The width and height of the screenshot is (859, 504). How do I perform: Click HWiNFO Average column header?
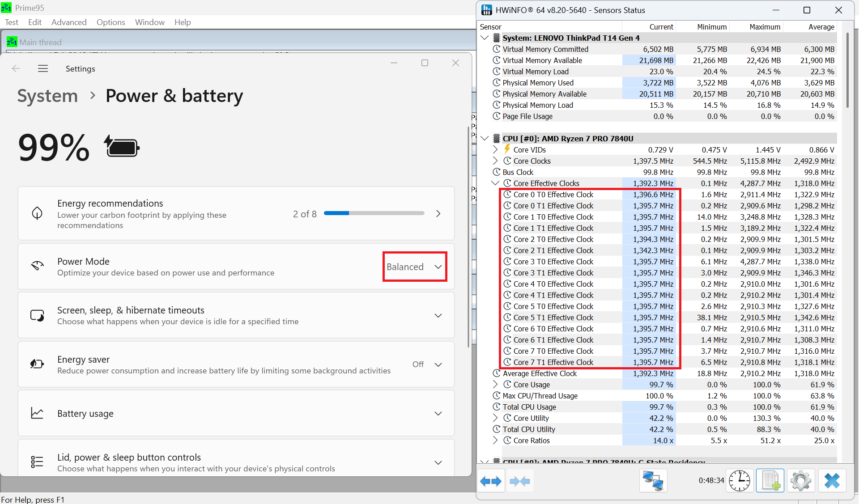pos(810,27)
